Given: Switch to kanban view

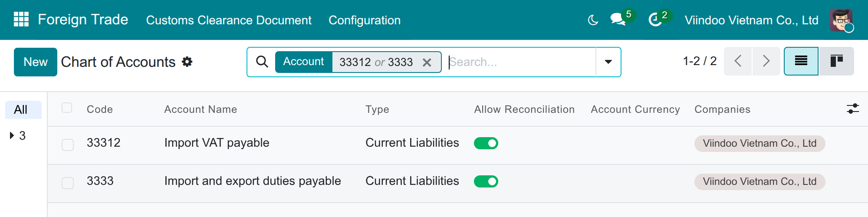Looking at the screenshot, I should [x=836, y=61].
